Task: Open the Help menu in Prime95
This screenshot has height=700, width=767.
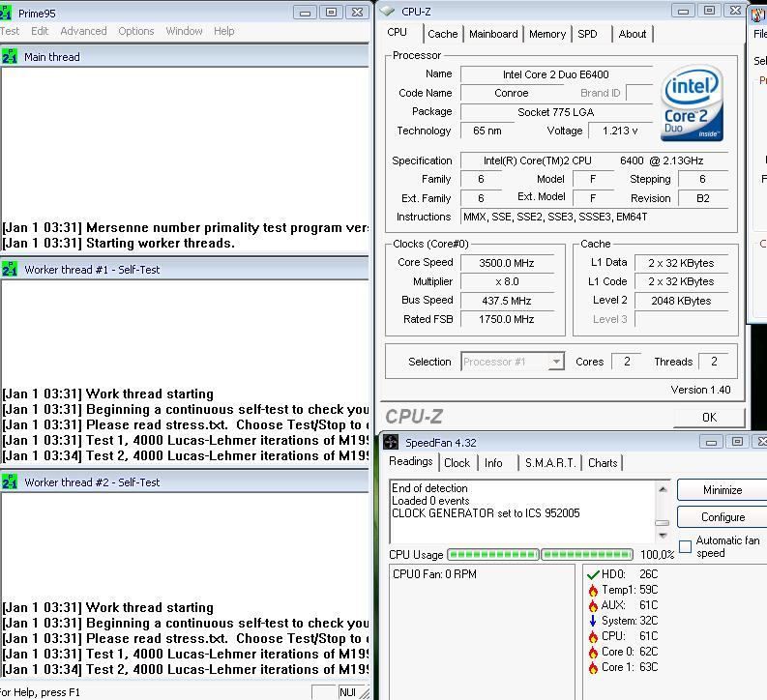Action: (224, 31)
